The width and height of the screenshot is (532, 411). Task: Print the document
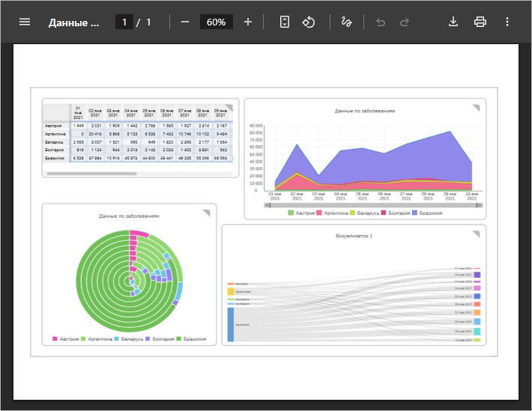480,22
